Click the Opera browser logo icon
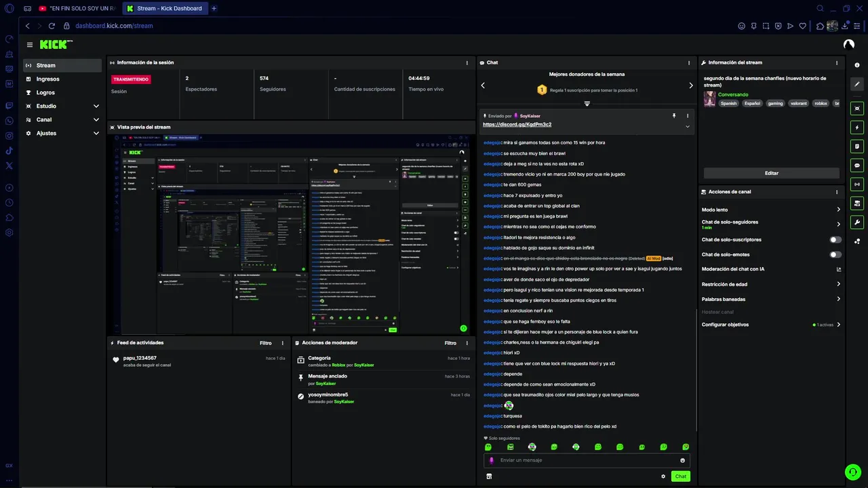The width and height of the screenshot is (868, 488). point(9,8)
